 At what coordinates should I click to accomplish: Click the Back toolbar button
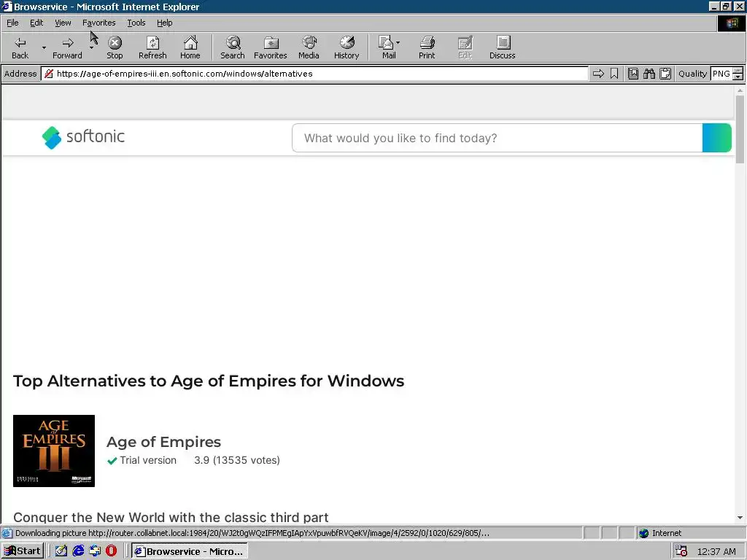[20, 47]
